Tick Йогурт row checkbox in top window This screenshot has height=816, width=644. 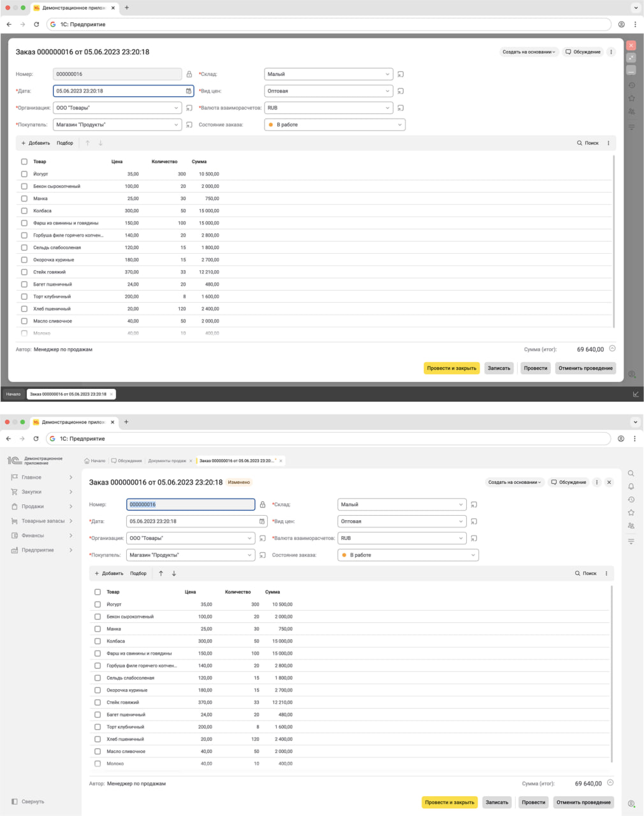click(x=24, y=174)
